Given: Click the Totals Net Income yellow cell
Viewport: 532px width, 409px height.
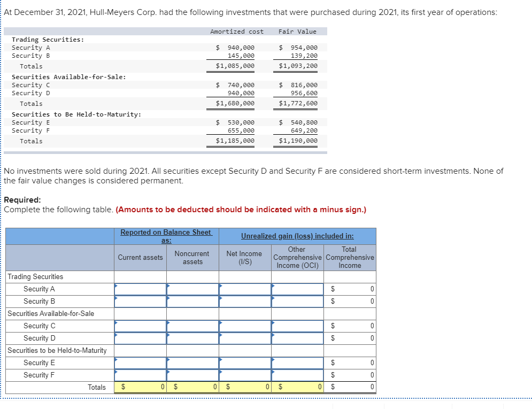Looking at the screenshot, I should (245, 387).
